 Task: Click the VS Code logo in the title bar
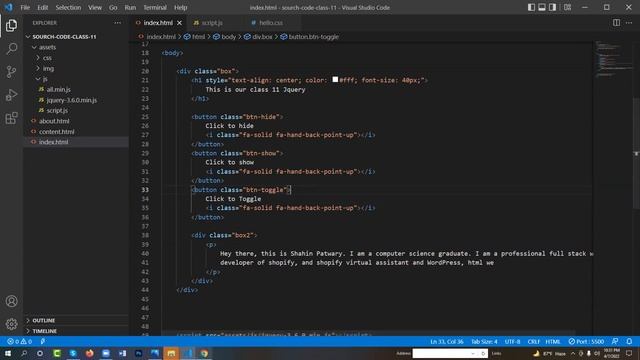[x=9, y=7]
